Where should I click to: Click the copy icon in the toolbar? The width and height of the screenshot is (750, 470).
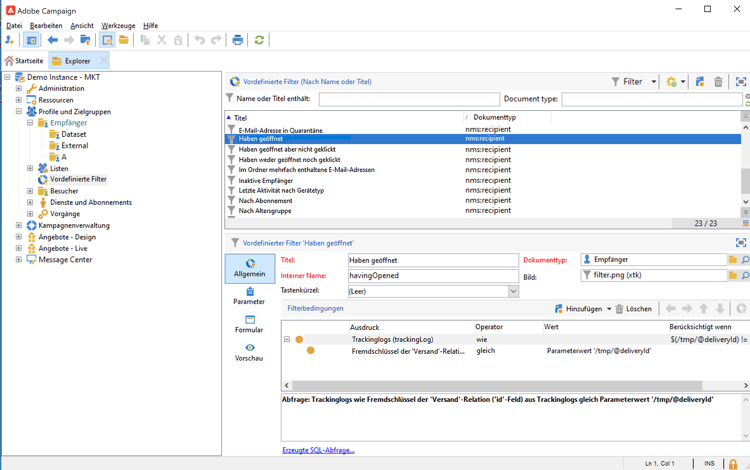(x=145, y=40)
